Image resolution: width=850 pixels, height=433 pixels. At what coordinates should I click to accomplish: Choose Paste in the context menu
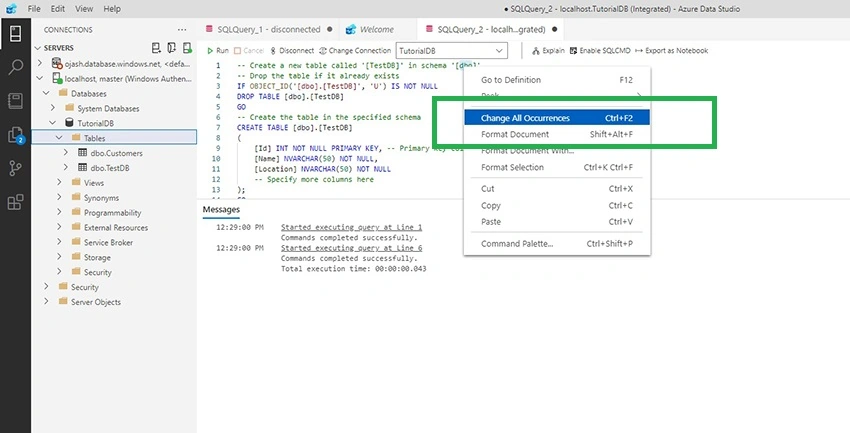(557, 222)
